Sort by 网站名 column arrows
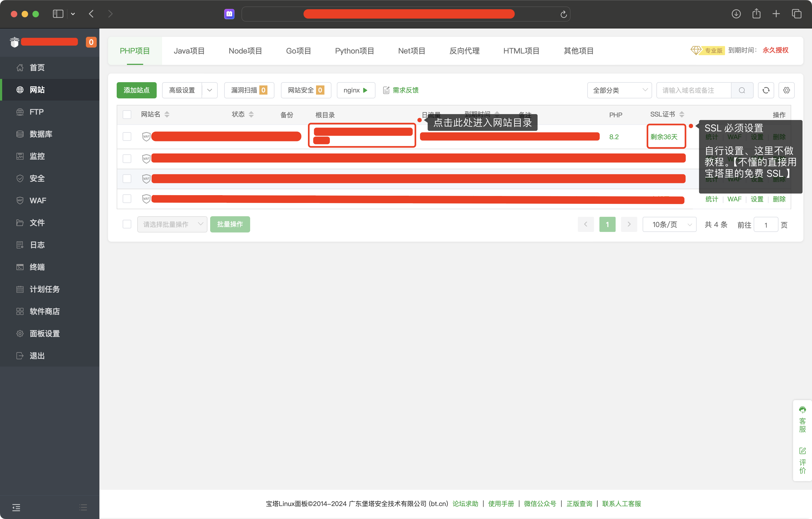The height and width of the screenshot is (519, 812). (x=167, y=114)
